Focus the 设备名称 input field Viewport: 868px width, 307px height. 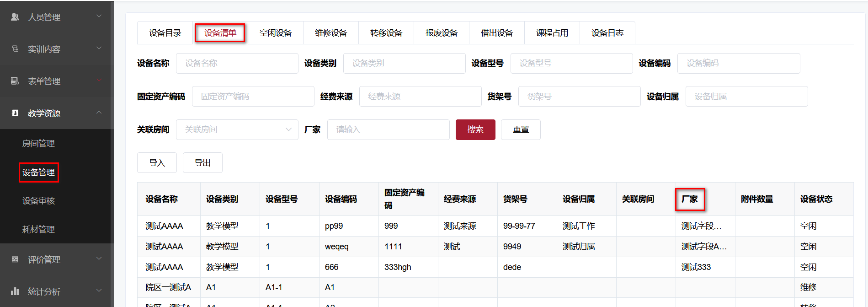tap(237, 63)
